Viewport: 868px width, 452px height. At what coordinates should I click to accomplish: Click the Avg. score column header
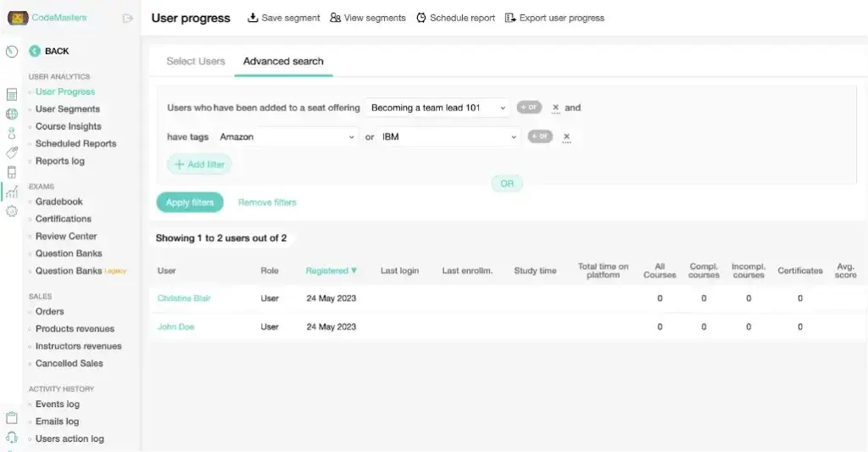pos(845,271)
